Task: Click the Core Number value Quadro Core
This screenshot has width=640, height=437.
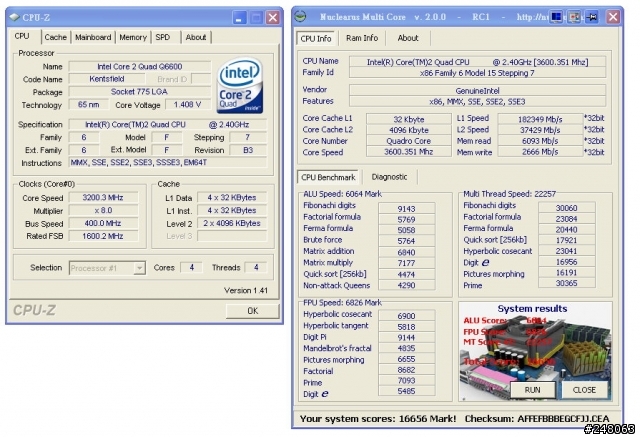Action: pos(409,141)
